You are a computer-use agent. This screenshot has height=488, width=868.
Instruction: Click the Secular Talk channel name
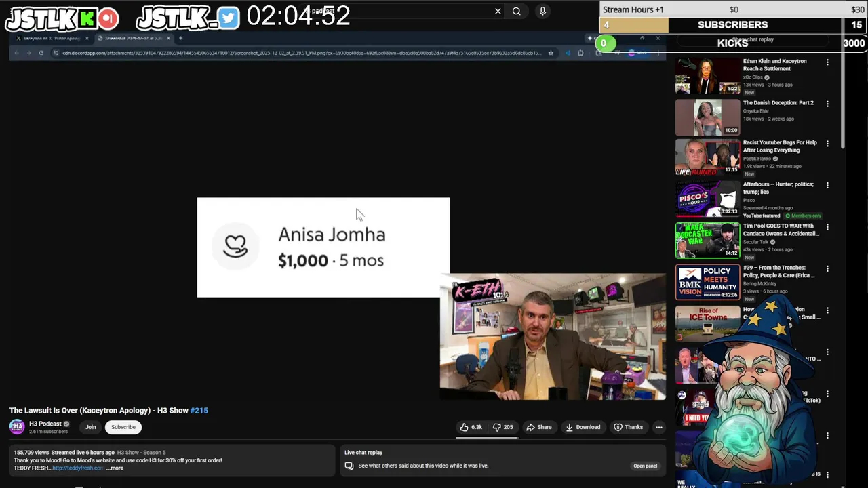(755, 242)
